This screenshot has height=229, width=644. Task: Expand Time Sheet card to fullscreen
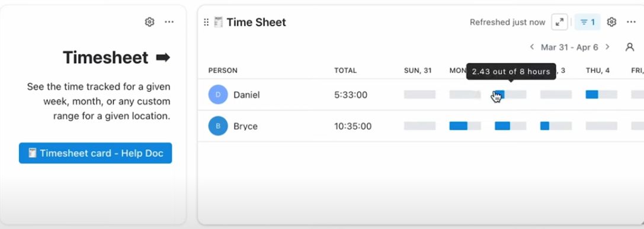click(559, 22)
